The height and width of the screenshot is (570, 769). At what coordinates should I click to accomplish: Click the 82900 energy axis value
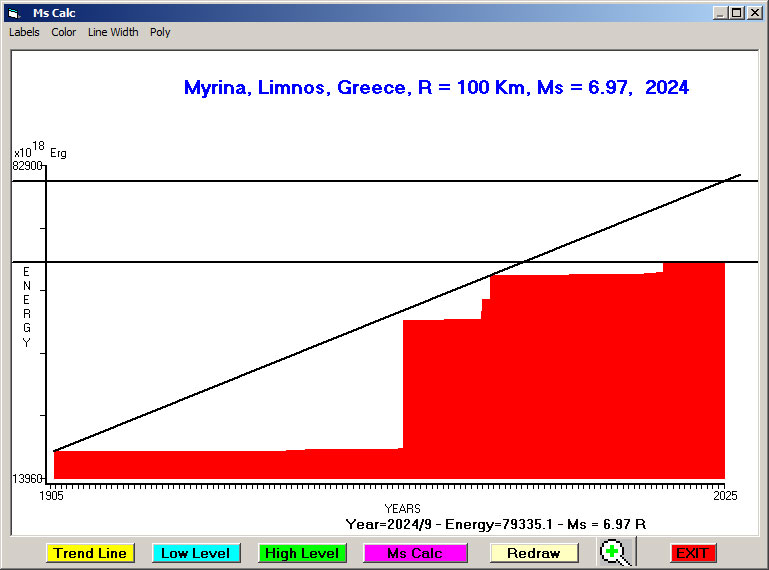27,166
